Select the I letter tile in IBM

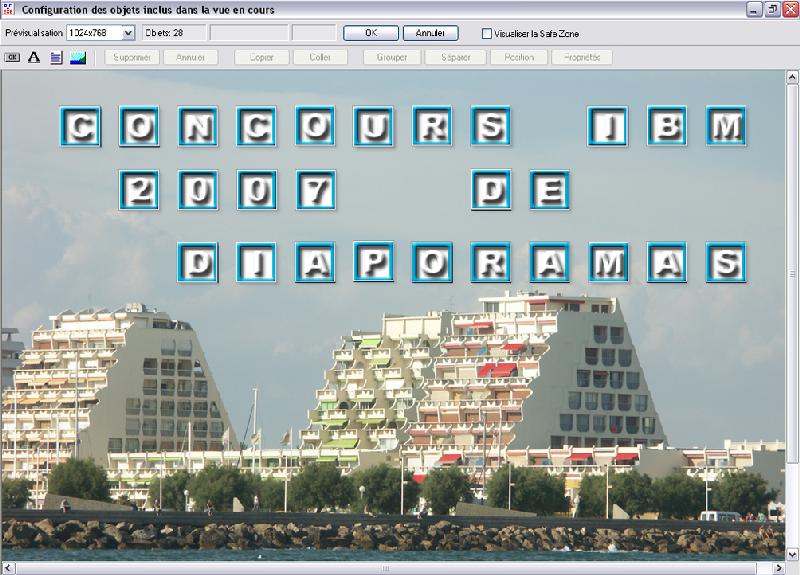coord(608,126)
